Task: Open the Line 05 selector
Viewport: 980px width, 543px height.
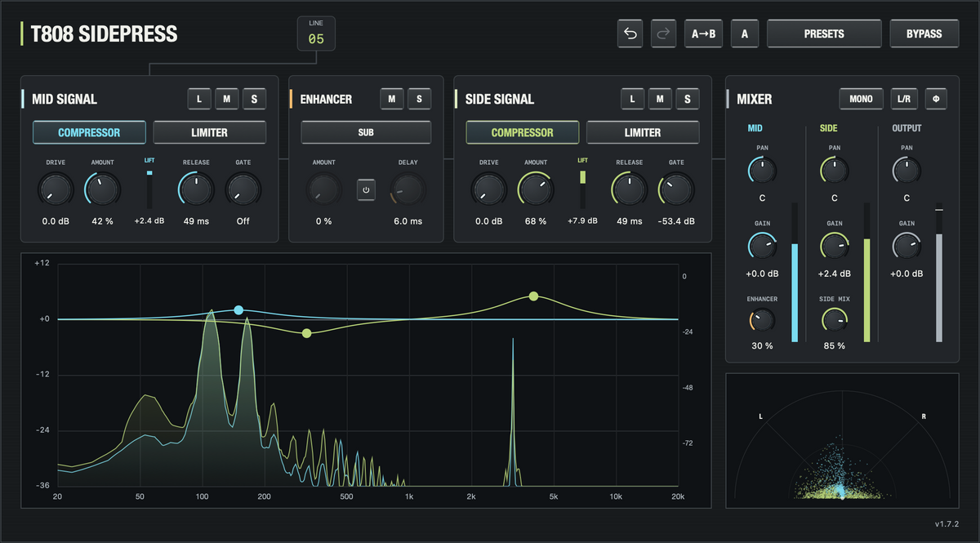Action: point(316,33)
